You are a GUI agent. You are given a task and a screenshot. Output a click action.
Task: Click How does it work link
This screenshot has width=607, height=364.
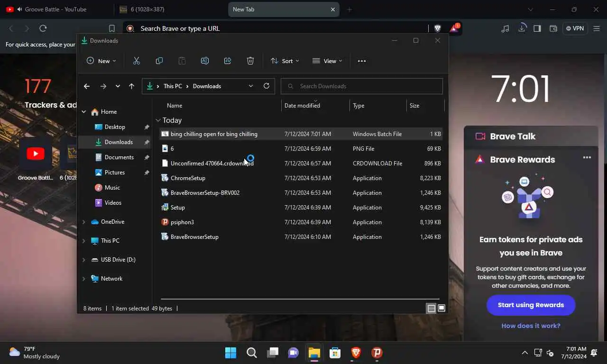531,326
